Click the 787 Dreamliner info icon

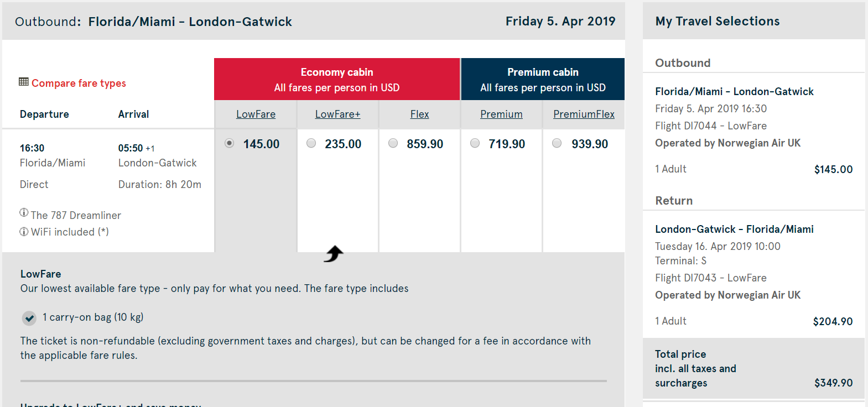24,212
